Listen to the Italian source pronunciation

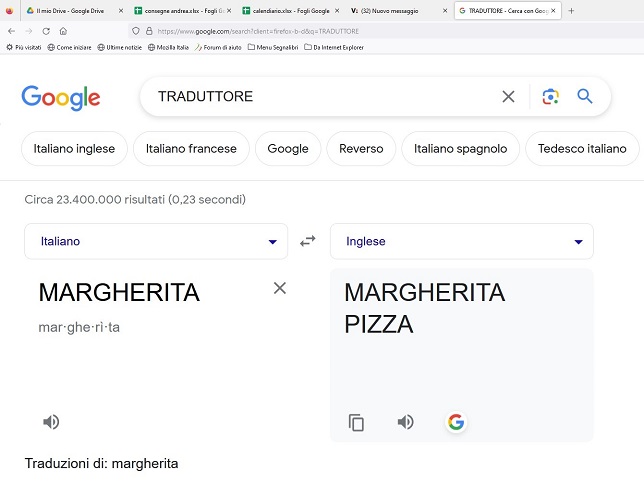click(x=51, y=422)
